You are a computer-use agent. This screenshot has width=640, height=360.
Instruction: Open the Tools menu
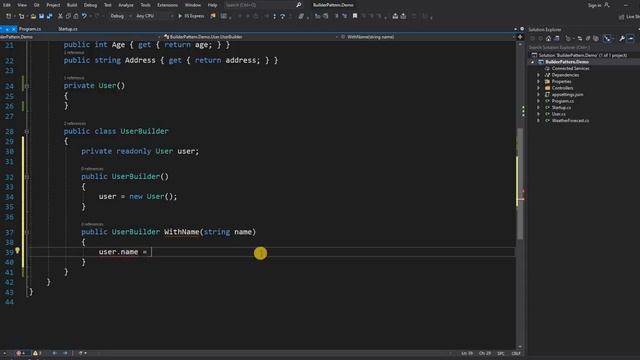pyautogui.click(x=145, y=5)
